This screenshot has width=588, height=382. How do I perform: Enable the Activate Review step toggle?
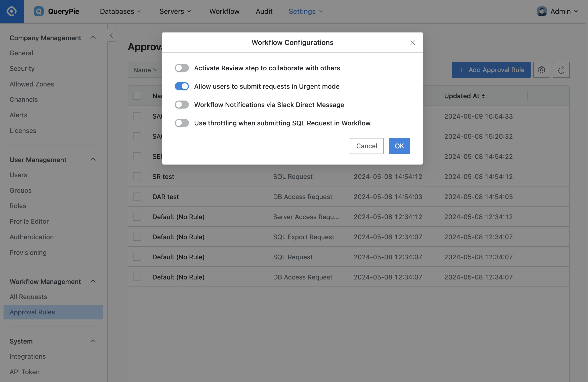click(182, 68)
